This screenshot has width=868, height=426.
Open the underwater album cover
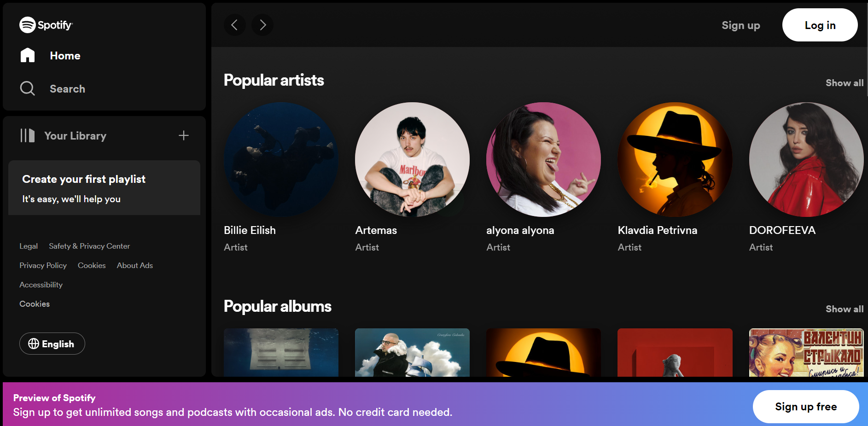(281, 352)
